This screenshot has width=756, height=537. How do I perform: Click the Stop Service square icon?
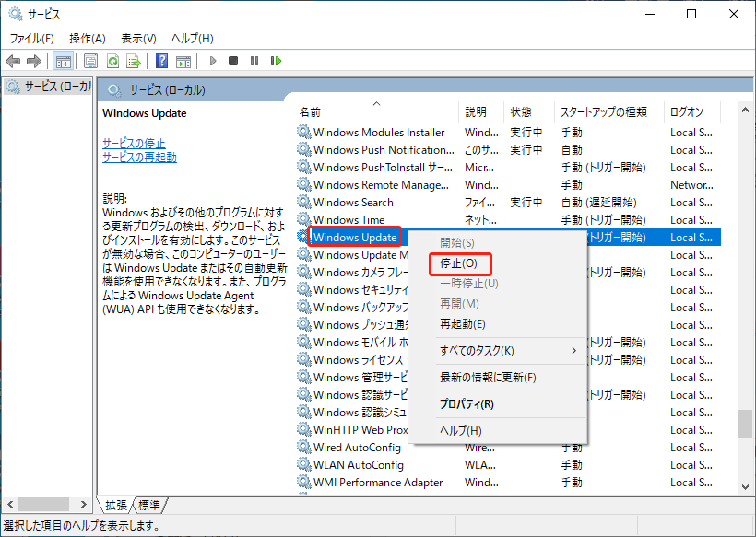tap(233, 61)
